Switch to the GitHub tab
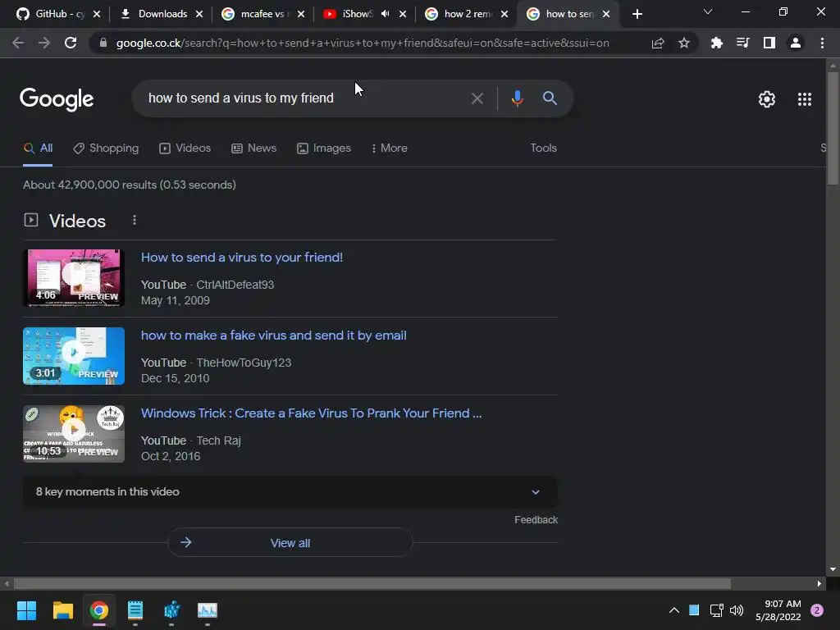 [52, 14]
